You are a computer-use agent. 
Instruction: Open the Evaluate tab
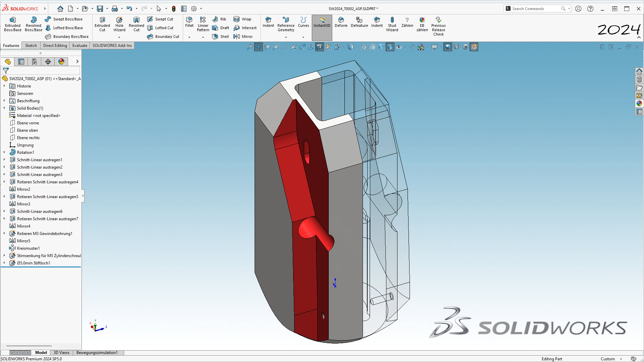(79, 46)
